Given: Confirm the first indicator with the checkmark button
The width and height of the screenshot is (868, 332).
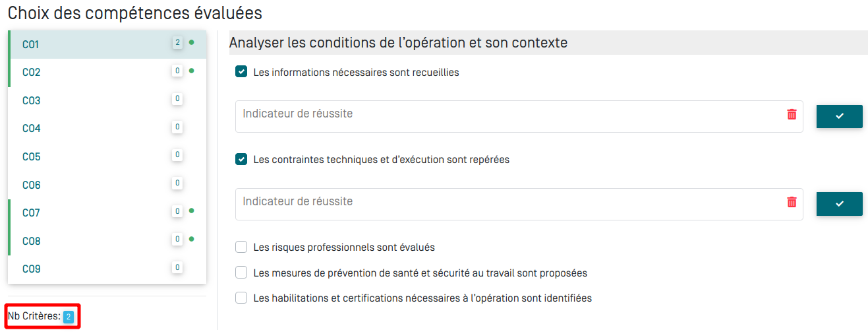Looking at the screenshot, I should coord(839,116).
